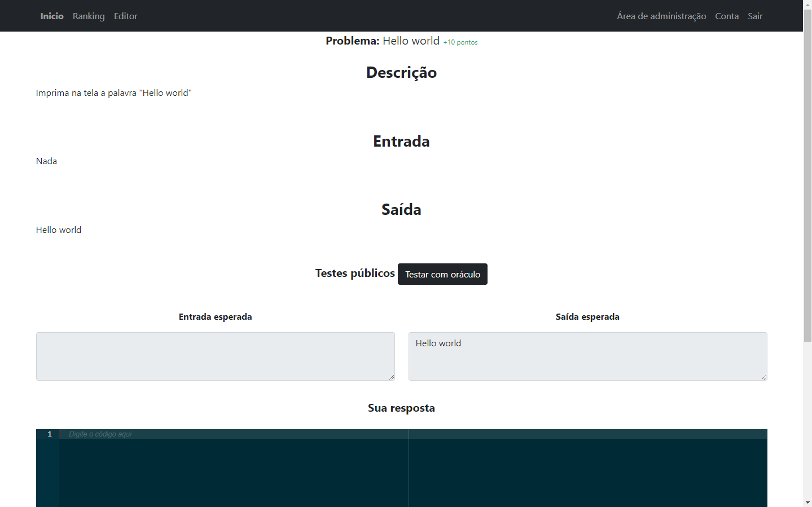Click the Testar com oráculo button
Image resolution: width=812 pixels, height=507 pixels.
click(x=442, y=274)
